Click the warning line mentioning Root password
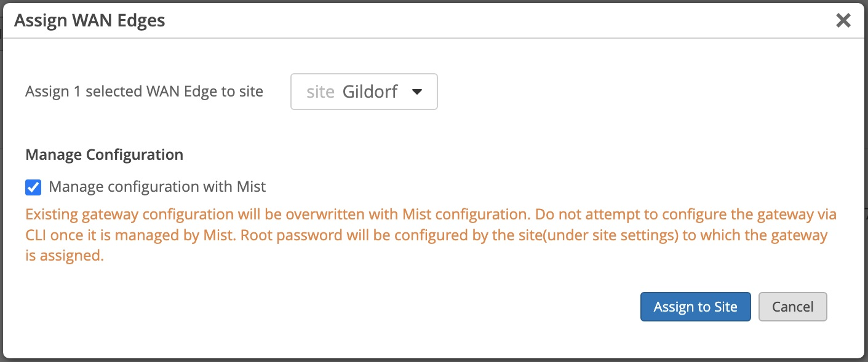The height and width of the screenshot is (362, 868). (426, 235)
